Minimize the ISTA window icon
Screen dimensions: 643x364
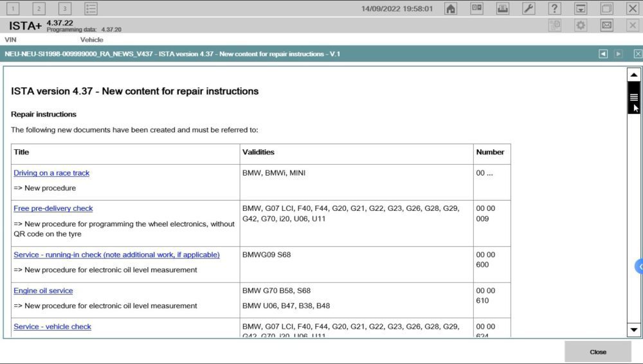click(x=580, y=8)
